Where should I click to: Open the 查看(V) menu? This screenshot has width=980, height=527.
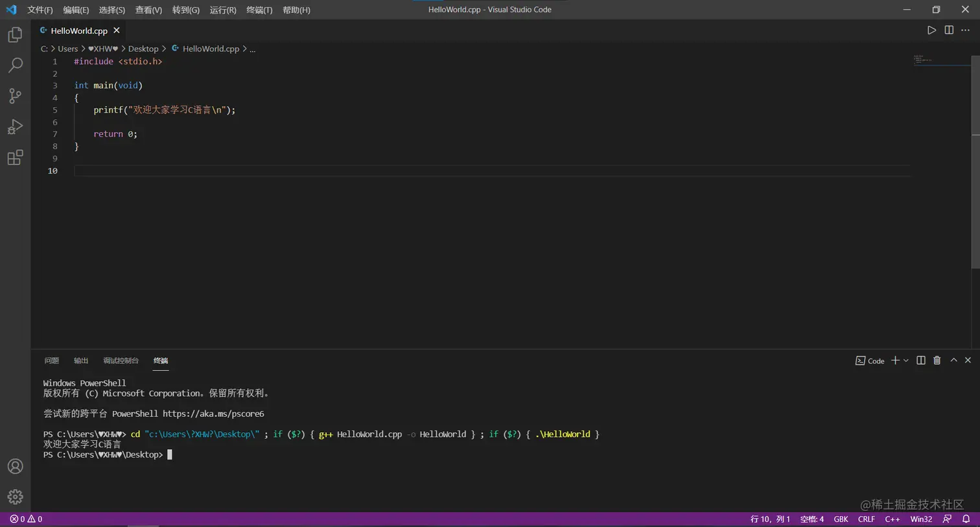tap(148, 10)
